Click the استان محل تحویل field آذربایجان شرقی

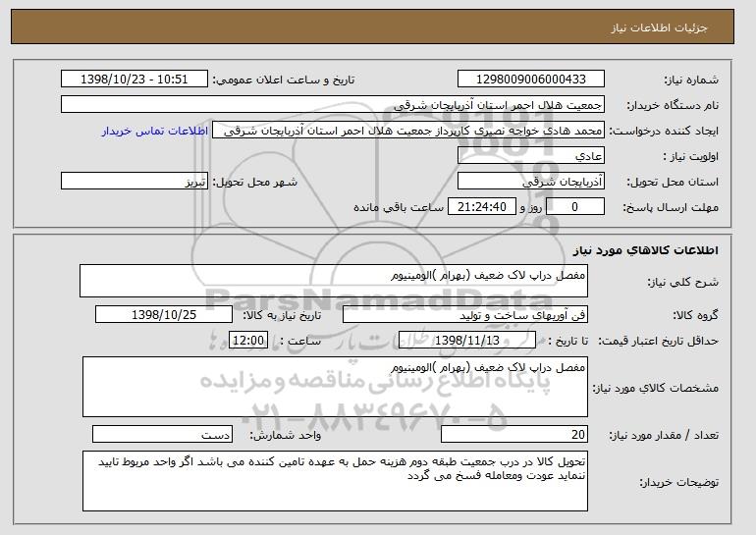pos(531,182)
